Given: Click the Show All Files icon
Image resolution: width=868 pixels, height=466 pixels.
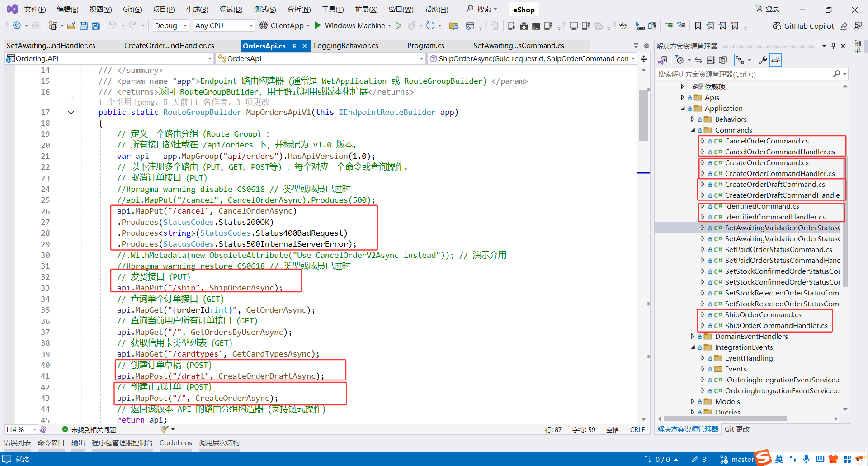Looking at the screenshot, I should point(723,60).
